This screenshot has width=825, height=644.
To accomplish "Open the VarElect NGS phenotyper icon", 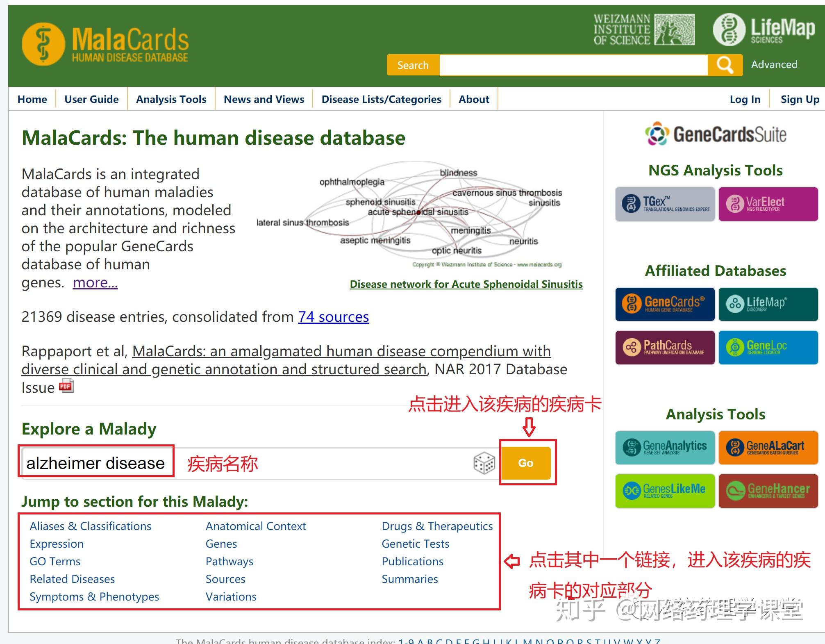I will 768,204.
